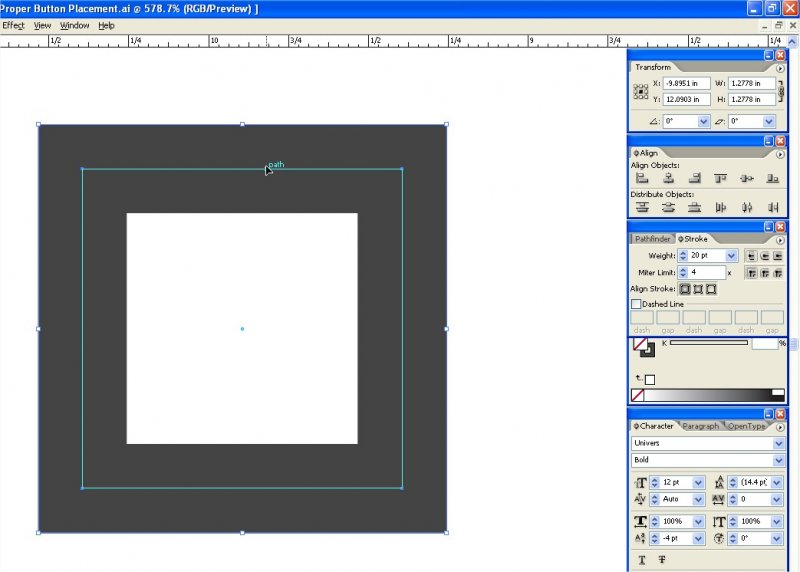Click the H height field in Transform
This screenshot has width=800, height=572.
(x=752, y=100)
